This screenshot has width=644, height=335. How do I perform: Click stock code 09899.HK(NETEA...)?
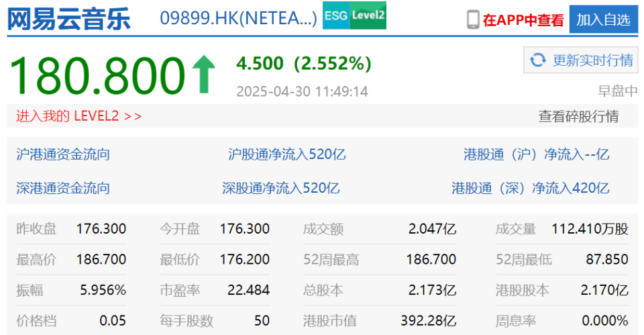pyautogui.click(x=239, y=18)
